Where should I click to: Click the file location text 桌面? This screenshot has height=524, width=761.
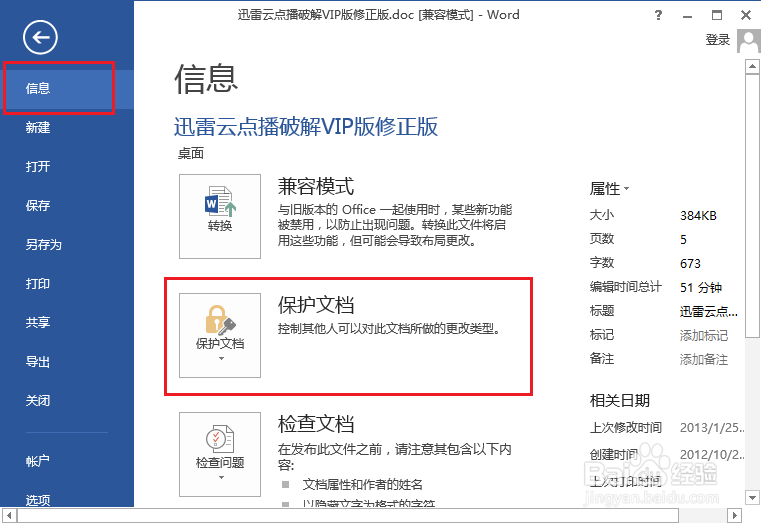tap(191, 154)
